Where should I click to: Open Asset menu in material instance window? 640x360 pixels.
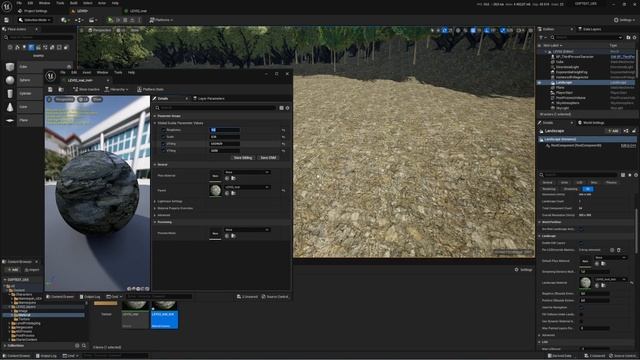click(87, 73)
